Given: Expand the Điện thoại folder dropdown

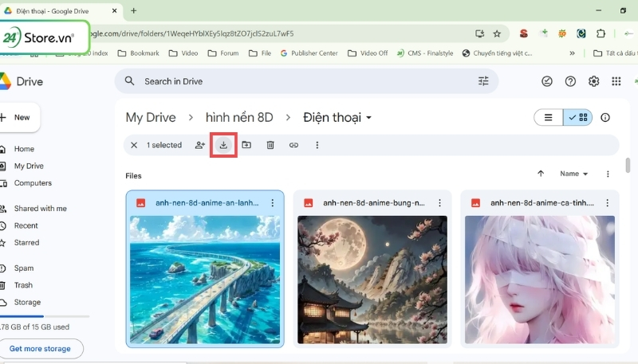Looking at the screenshot, I should point(369,118).
